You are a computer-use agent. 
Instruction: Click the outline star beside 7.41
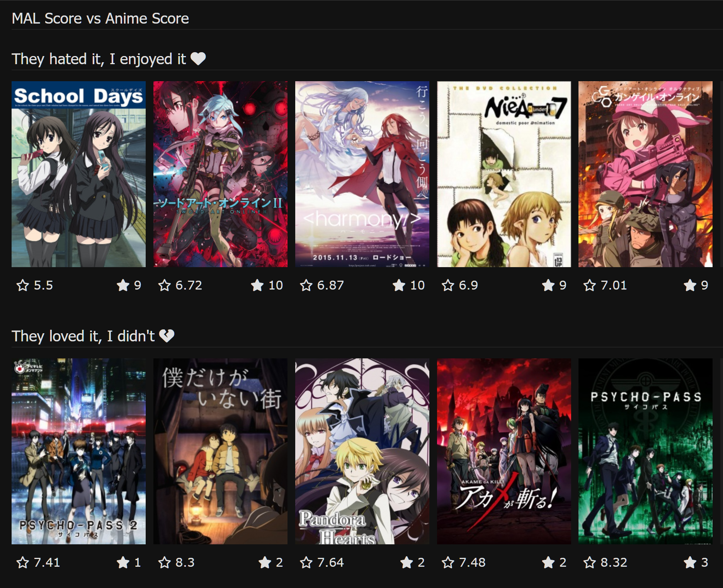coord(23,562)
